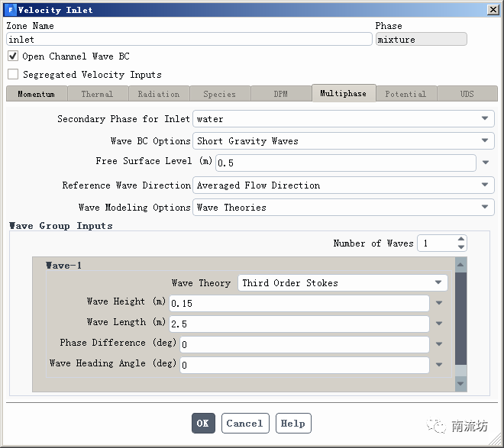Select the Multiphase tab
Screen dimensions: 504x448
[x=343, y=93]
